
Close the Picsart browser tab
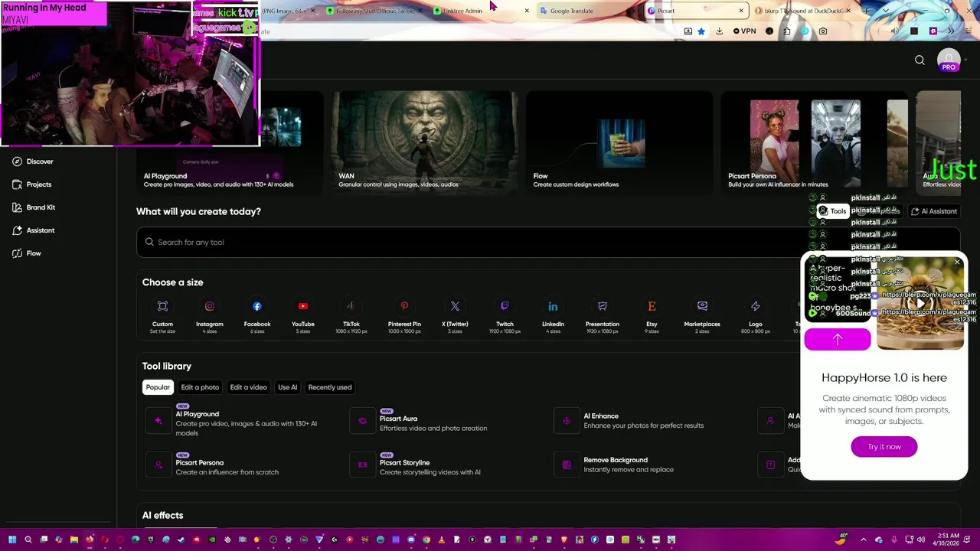tap(741, 11)
